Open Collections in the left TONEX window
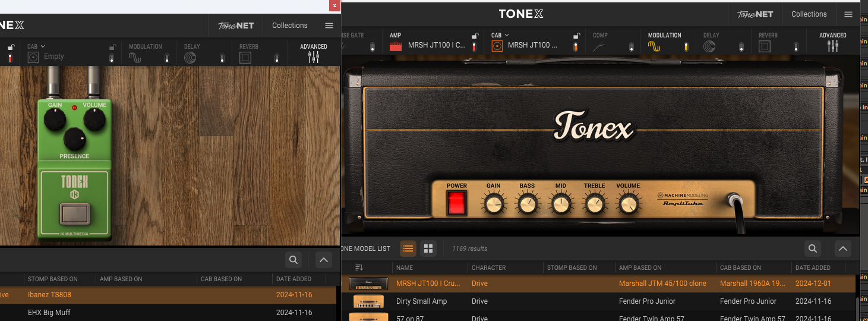This screenshot has height=321, width=868. coord(290,26)
